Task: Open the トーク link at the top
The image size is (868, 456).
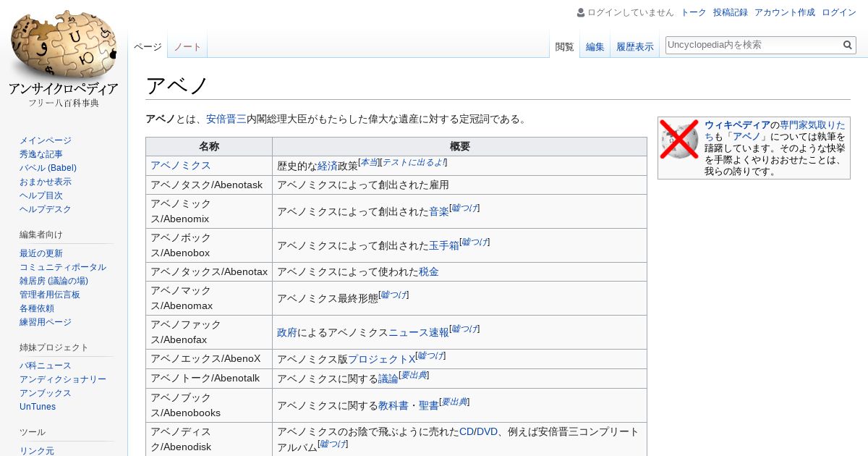Action: coord(694,12)
